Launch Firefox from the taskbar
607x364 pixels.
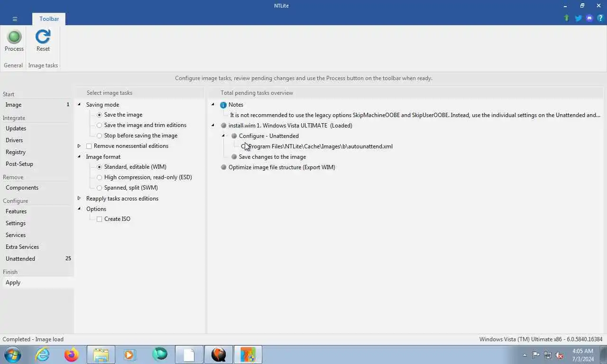point(72,355)
